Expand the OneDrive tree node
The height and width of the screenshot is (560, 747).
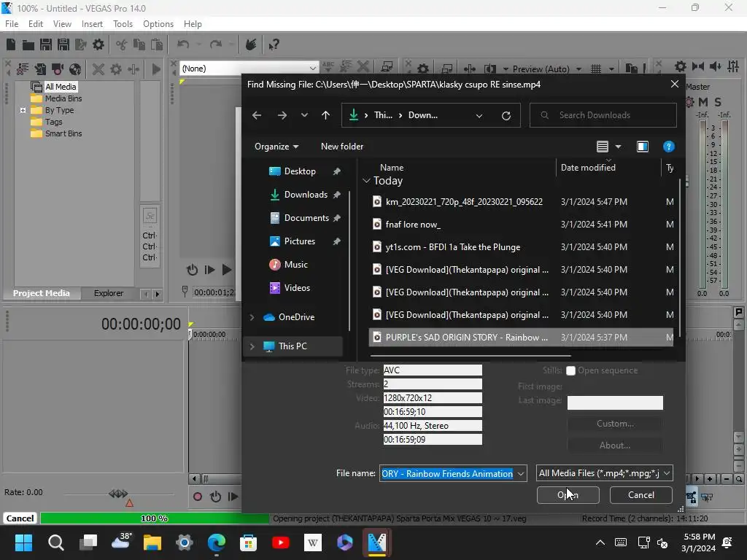tap(252, 317)
